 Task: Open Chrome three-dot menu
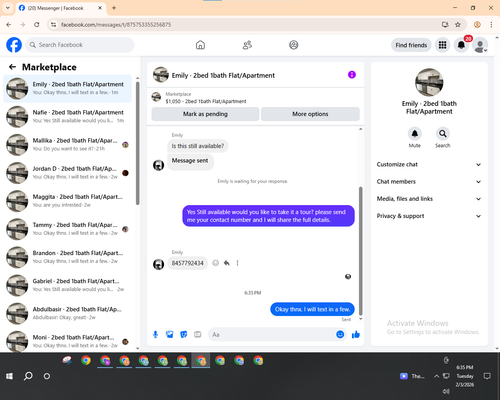(491, 25)
